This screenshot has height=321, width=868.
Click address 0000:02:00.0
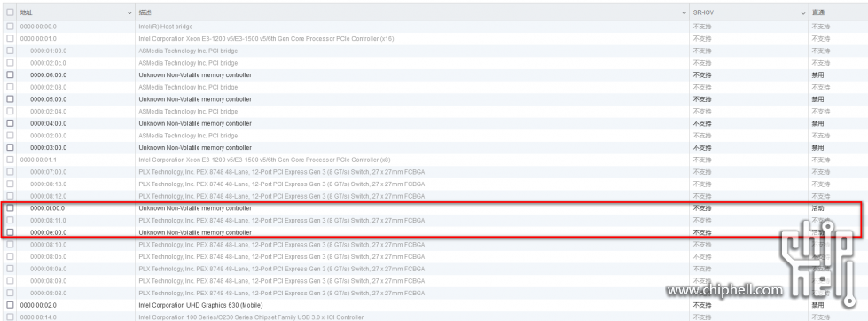tap(48, 136)
